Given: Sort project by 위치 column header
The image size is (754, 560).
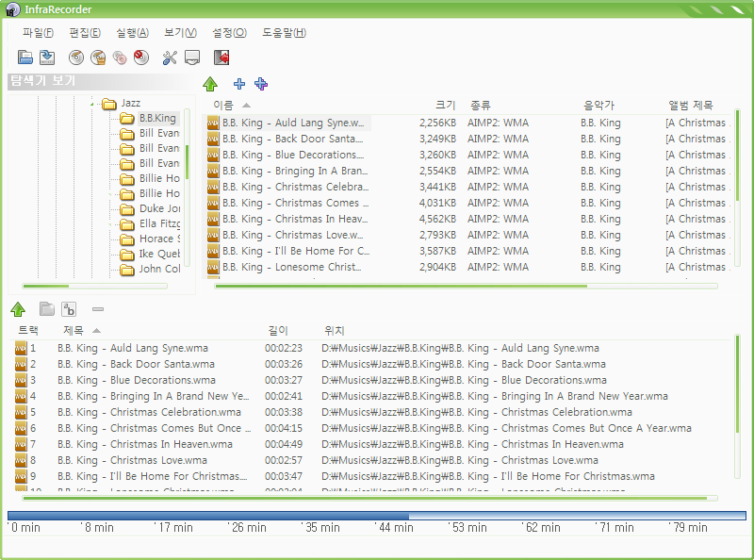Looking at the screenshot, I should tap(335, 331).
